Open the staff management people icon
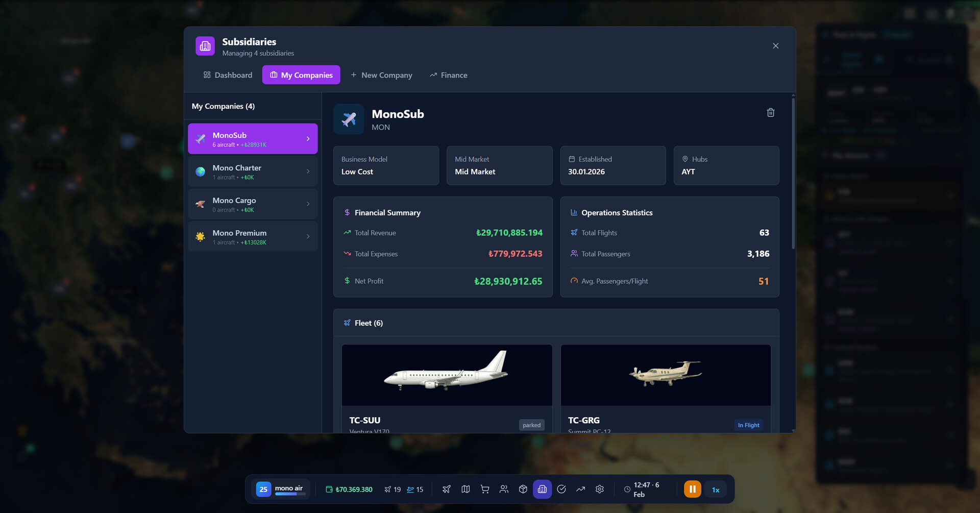 [x=504, y=489]
